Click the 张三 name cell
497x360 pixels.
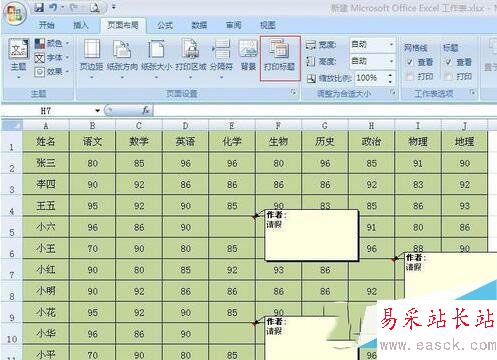[46, 163]
